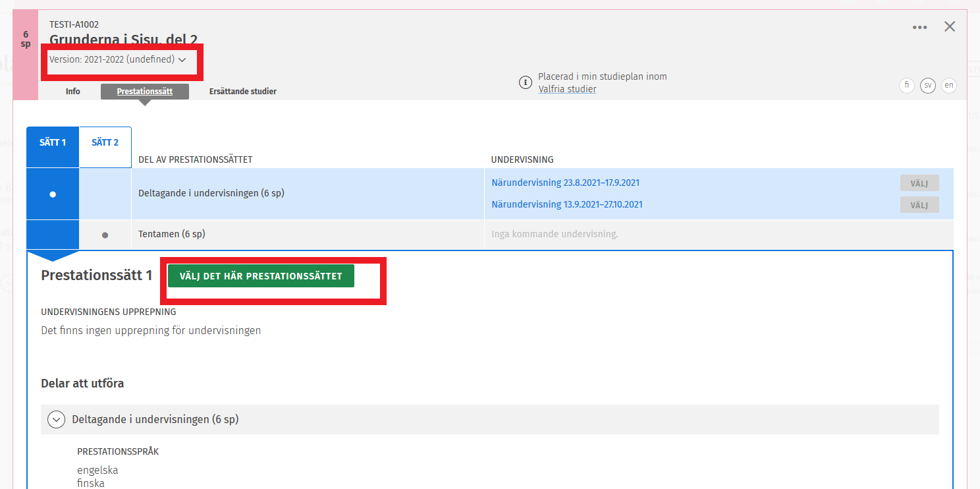Click the info circle icon near study plan
This screenshot has width=980, height=489.
pos(525,82)
